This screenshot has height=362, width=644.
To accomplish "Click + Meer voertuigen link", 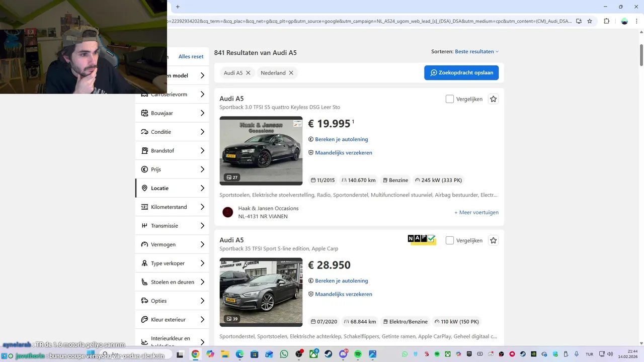I will pyautogui.click(x=476, y=212).
